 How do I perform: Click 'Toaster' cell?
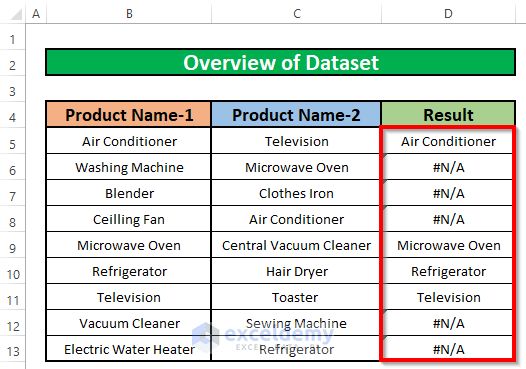296,297
